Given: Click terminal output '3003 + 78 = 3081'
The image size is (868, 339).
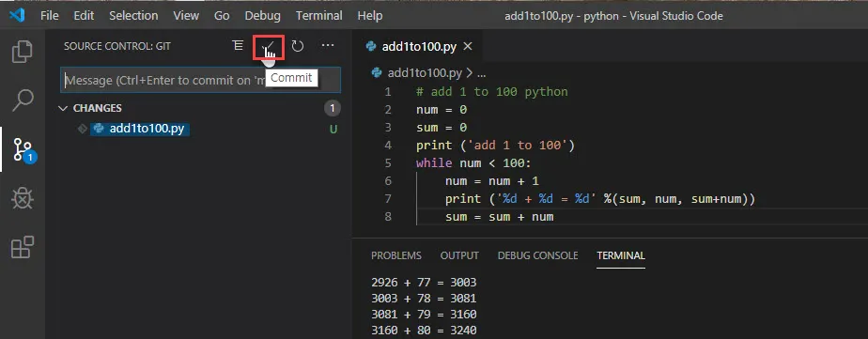Looking at the screenshot, I should [x=424, y=299].
